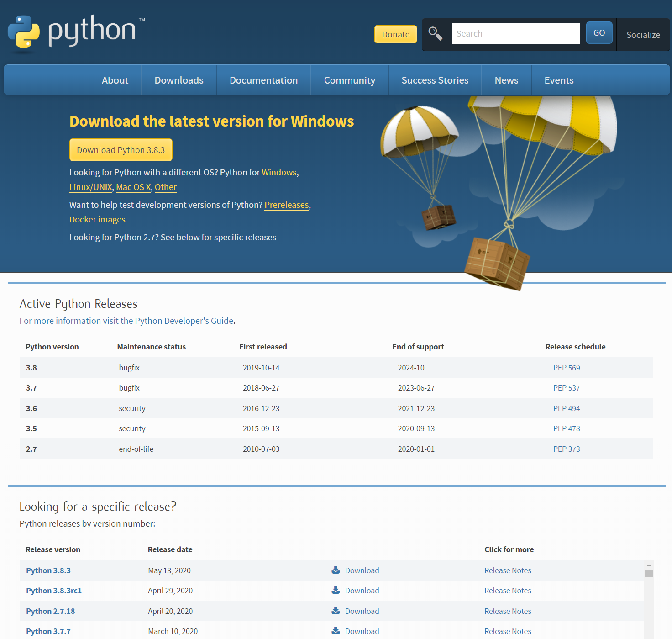Open the Documentation menu
The height and width of the screenshot is (639, 672).
pos(264,80)
